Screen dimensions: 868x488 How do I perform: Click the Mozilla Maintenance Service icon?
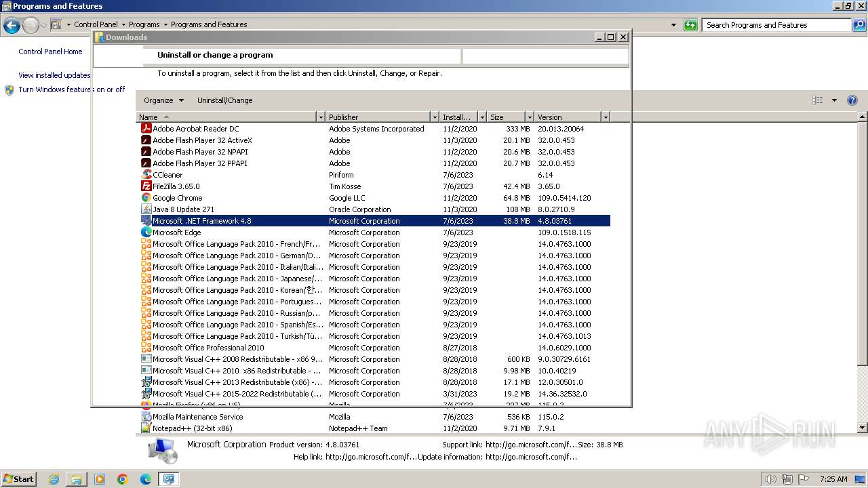click(x=146, y=417)
